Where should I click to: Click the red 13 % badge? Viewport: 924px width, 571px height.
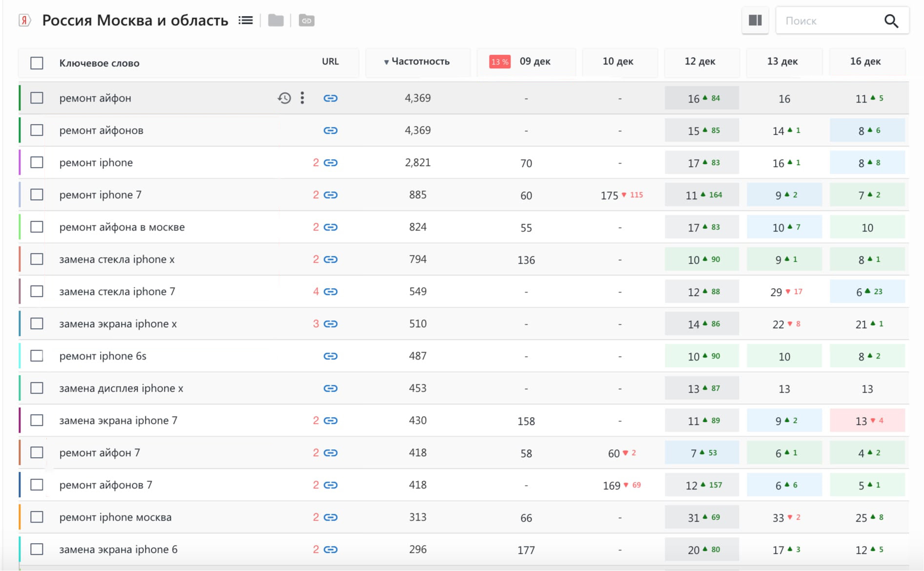[x=500, y=62]
